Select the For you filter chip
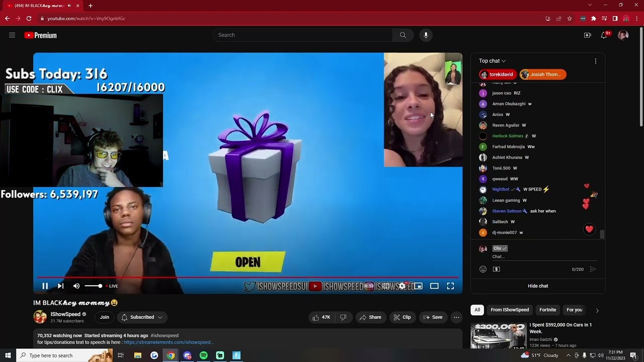This screenshot has width=644, height=362. pos(574,310)
